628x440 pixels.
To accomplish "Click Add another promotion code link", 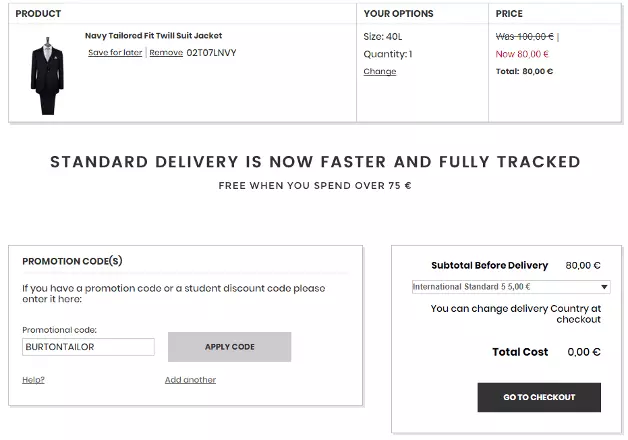I will coord(190,380).
